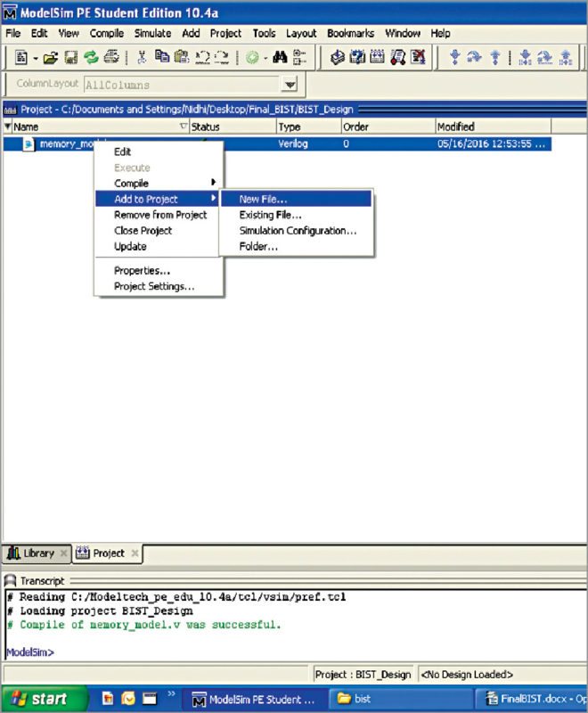The width and height of the screenshot is (588, 713).
Task: Open the Simulate menu in menu bar
Action: 152,33
